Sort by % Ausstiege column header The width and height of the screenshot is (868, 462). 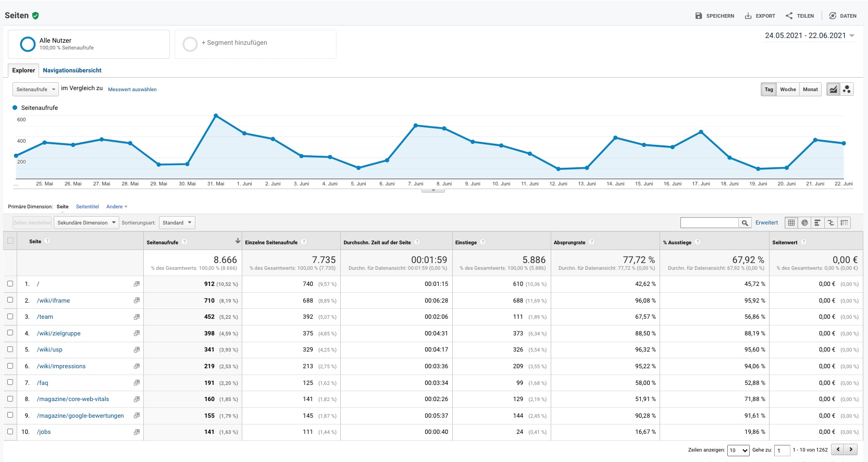tap(677, 242)
